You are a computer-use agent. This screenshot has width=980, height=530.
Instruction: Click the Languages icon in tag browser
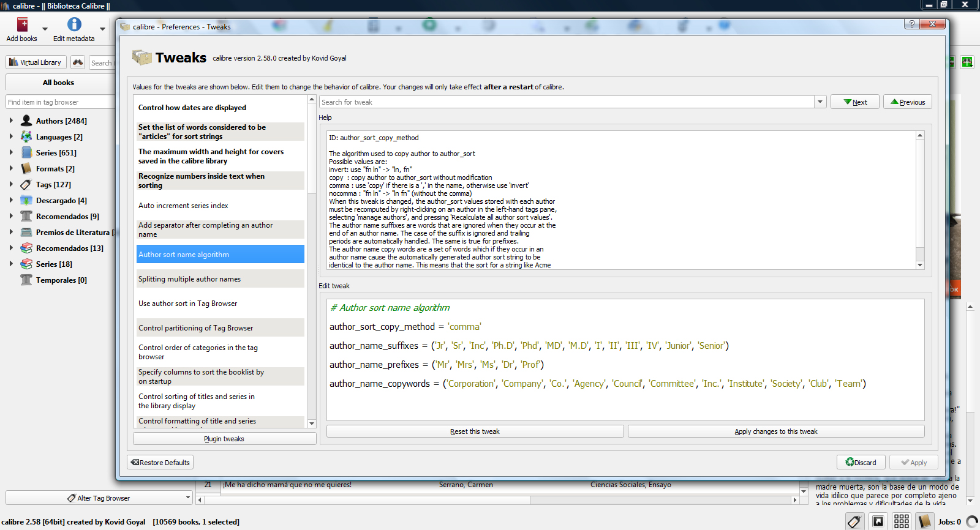(26, 136)
